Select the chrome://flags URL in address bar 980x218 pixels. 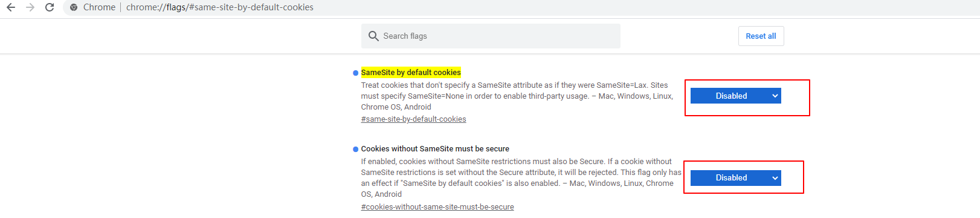pos(220,7)
